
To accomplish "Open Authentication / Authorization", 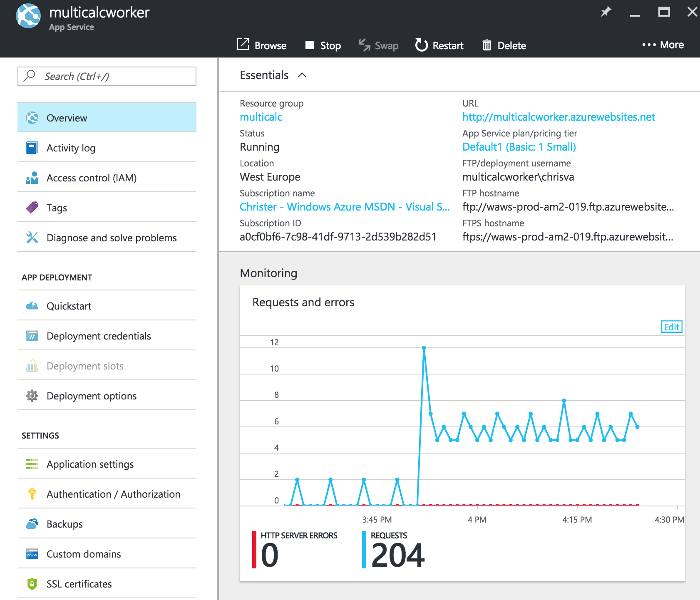I will 107,494.
